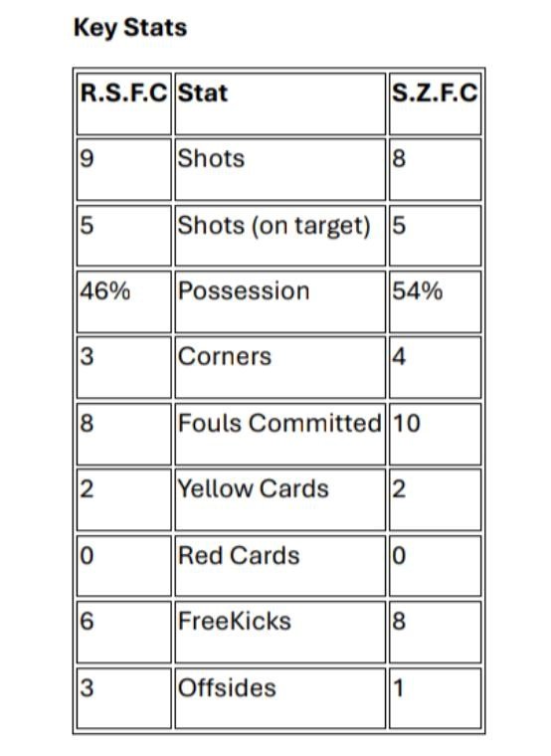This screenshot has height=756, width=551.
Task: Click the Red Cards label
Action: 239,555
